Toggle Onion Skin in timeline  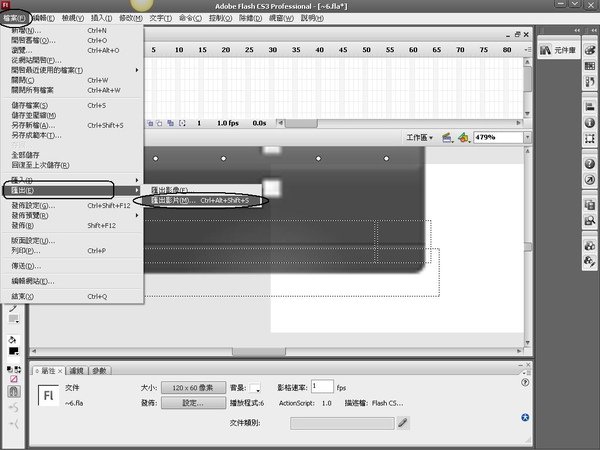pyautogui.click(x=150, y=123)
